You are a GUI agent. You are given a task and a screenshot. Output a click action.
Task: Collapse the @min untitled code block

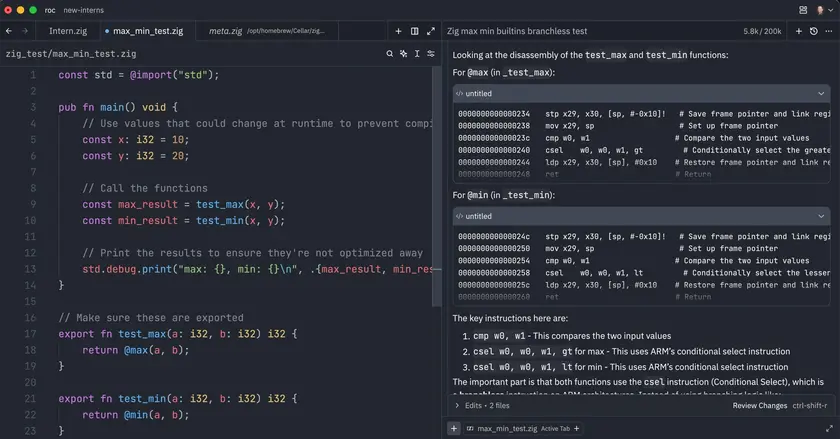pos(821,216)
